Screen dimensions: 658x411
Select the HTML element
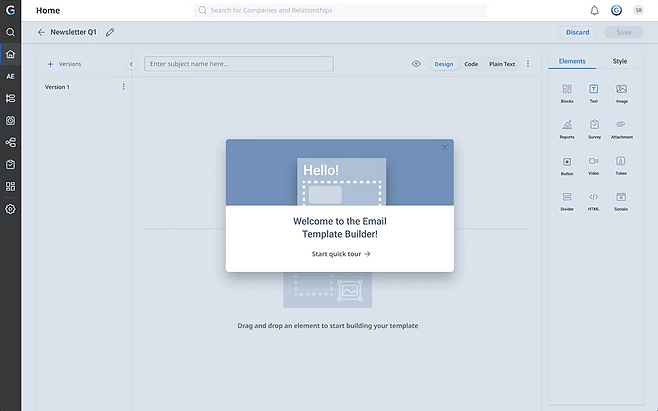[593, 201]
